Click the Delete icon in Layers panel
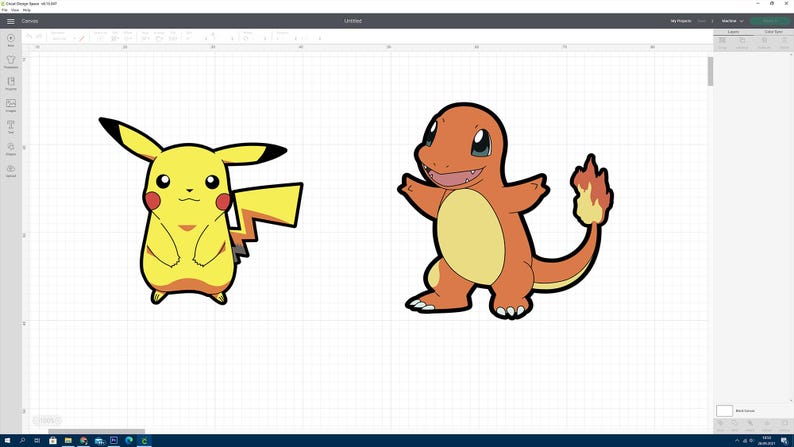Screen dimensions: 794x447 click(x=784, y=43)
